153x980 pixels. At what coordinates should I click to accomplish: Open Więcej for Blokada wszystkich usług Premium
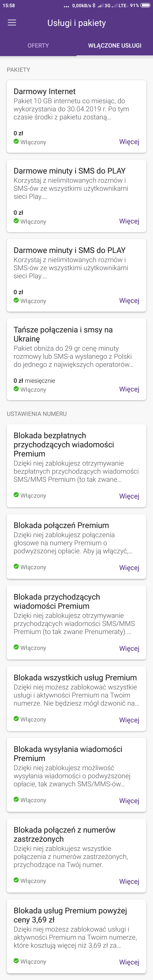129,720
